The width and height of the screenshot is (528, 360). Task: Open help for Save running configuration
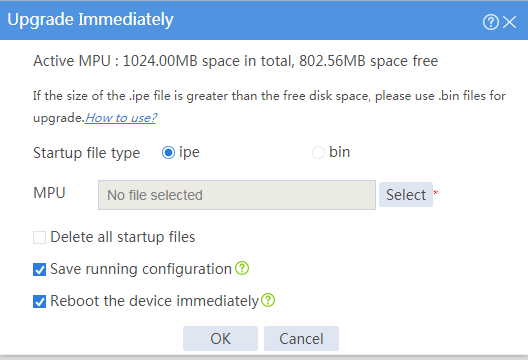click(x=242, y=268)
